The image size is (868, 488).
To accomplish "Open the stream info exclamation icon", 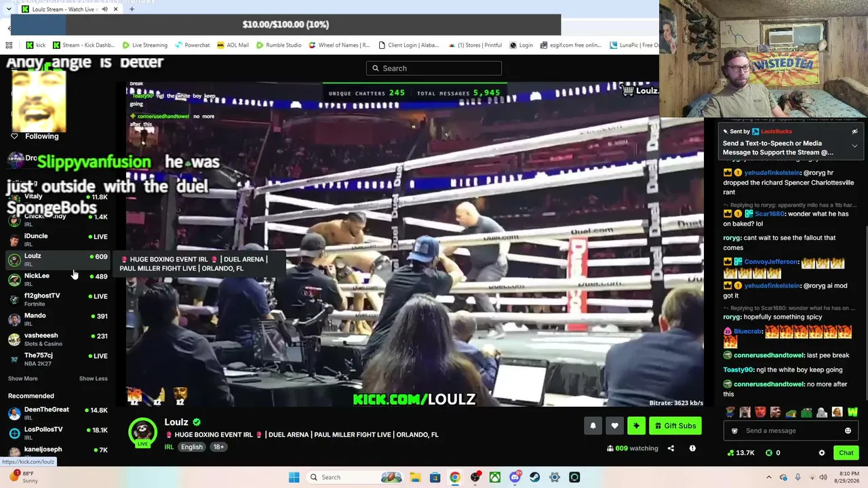I will (692, 448).
